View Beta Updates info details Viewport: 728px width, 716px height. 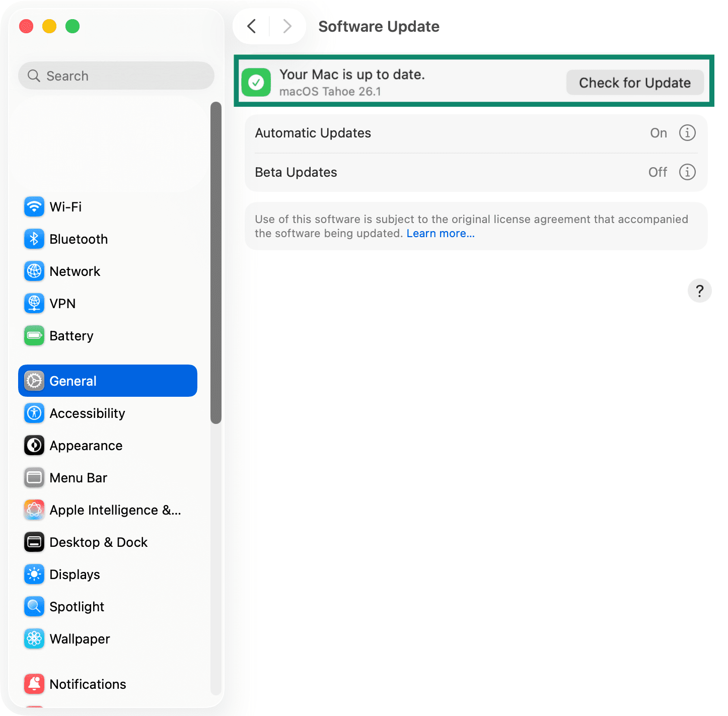pyautogui.click(x=687, y=172)
